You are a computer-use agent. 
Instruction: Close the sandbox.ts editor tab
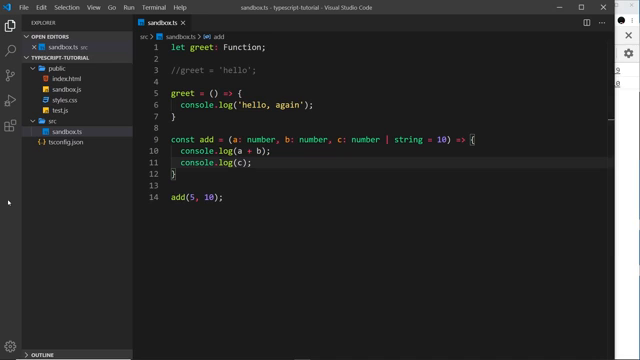183,23
